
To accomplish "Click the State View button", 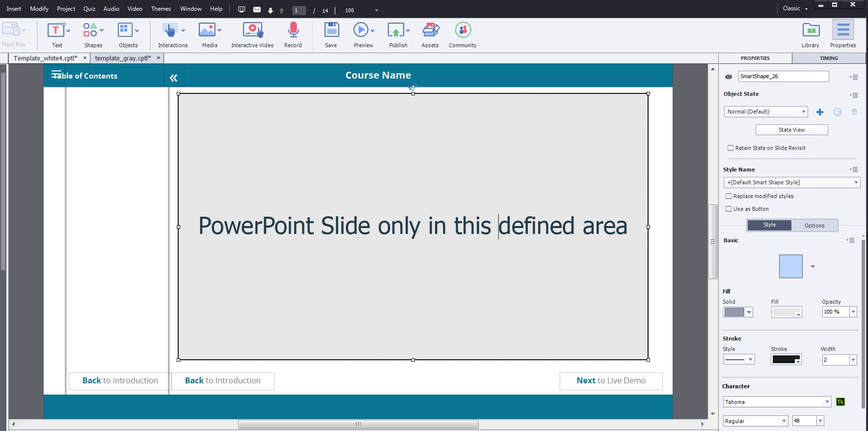I will click(x=791, y=130).
